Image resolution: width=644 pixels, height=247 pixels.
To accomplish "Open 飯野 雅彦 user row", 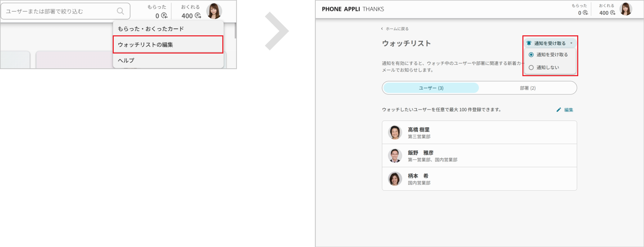I will click(x=479, y=155).
